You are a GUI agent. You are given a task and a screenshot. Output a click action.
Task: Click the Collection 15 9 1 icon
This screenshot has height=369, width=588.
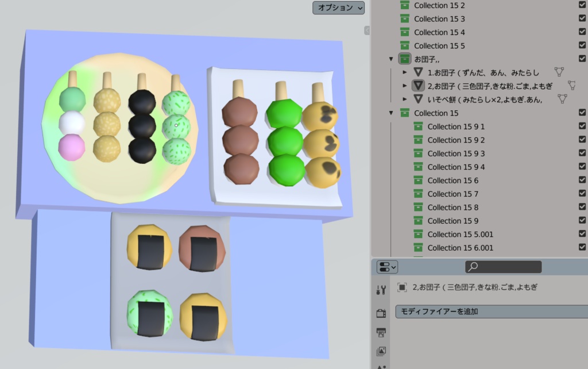click(418, 126)
